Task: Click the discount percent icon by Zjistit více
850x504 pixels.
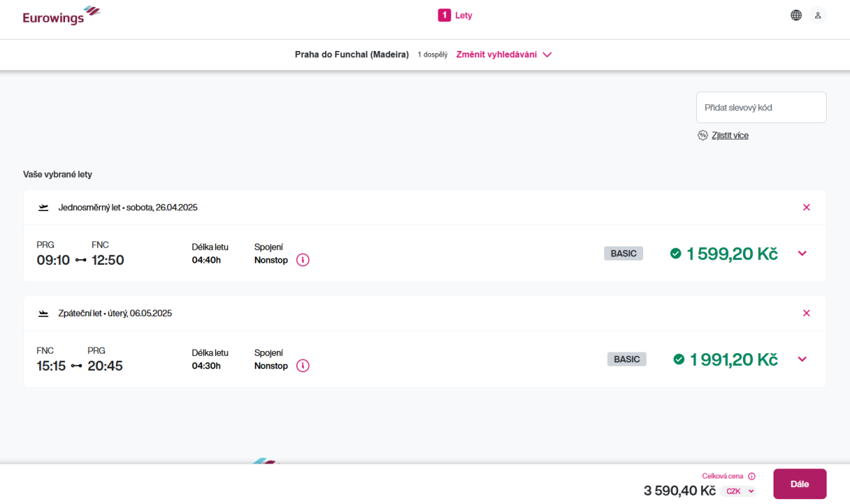Action: 703,135
